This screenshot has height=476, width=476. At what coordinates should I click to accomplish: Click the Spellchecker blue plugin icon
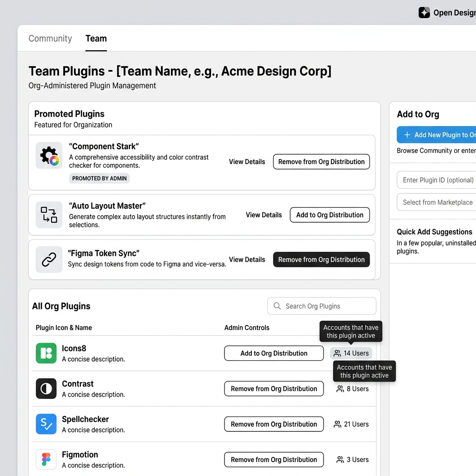(x=46, y=424)
